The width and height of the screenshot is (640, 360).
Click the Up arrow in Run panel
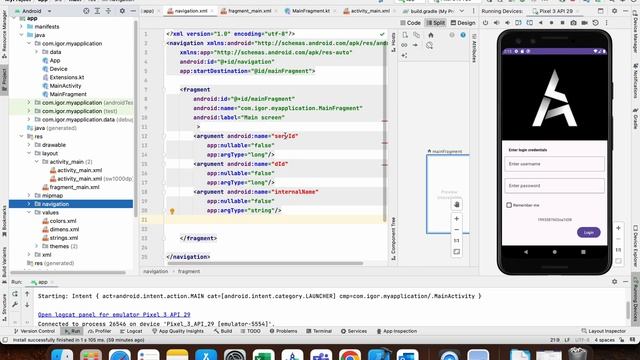(27, 294)
